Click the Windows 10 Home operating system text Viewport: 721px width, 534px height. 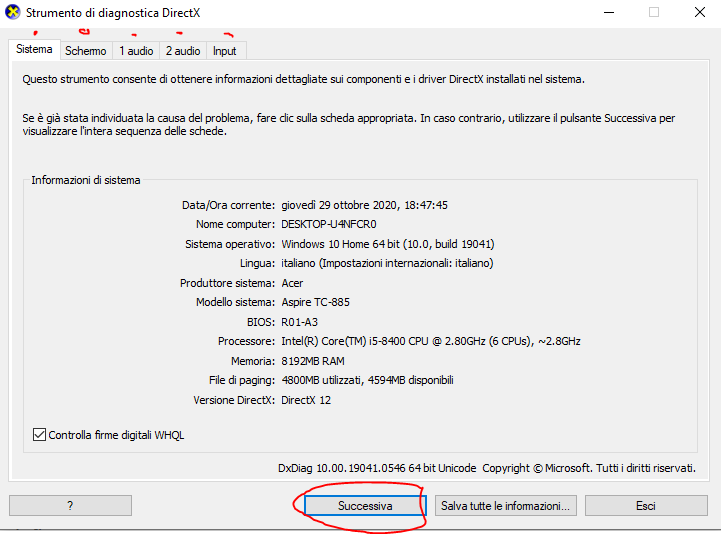(388, 244)
